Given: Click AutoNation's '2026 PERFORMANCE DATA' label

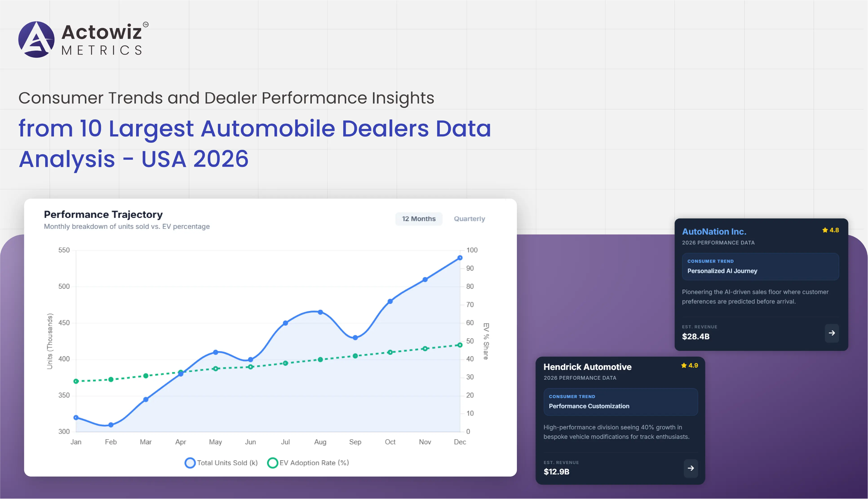Looking at the screenshot, I should pyautogui.click(x=718, y=243).
